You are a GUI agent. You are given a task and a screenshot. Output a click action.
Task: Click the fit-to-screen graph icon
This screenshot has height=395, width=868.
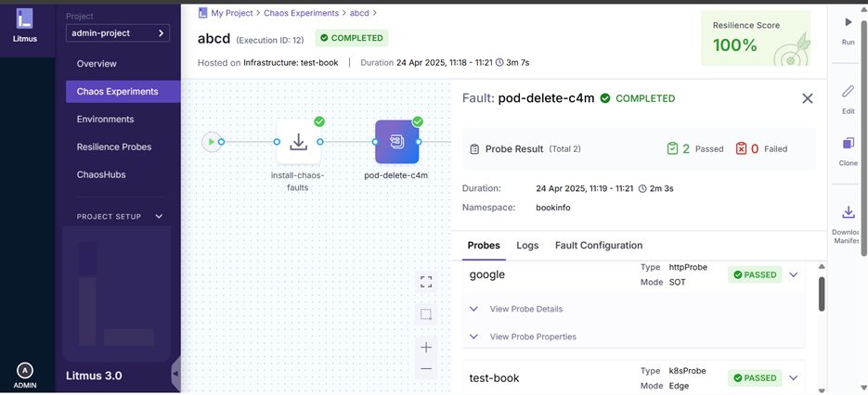(x=426, y=282)
